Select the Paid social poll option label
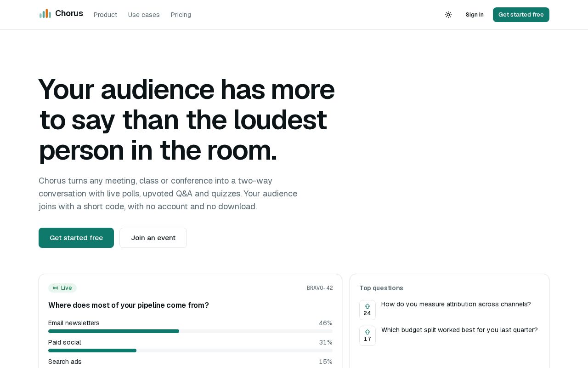The height and width of the screenshot is (368, 588). pyautogui.click(x=65, y=342)
